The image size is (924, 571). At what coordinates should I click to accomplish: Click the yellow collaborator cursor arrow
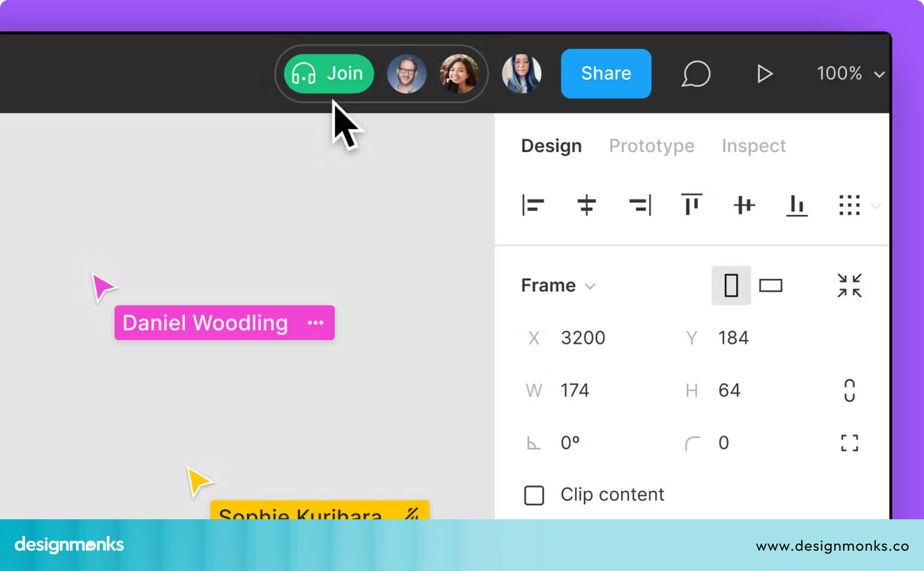coord(199,481)
